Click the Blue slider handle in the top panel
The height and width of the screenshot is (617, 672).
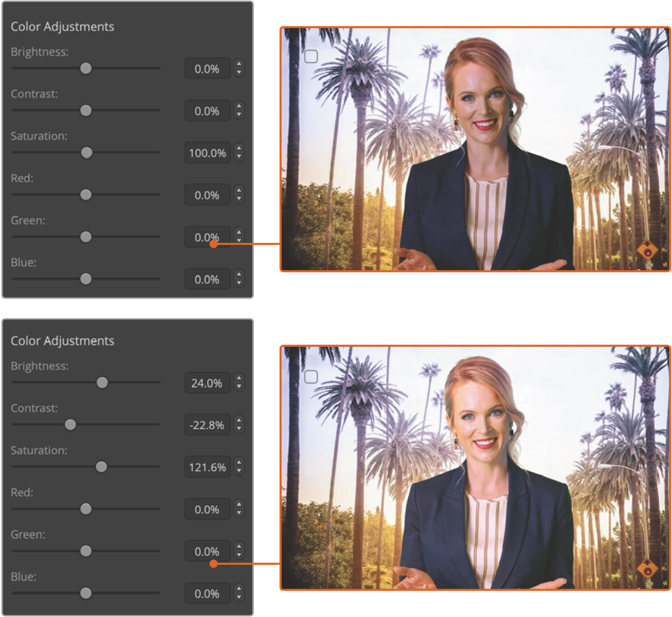[86, 279]
